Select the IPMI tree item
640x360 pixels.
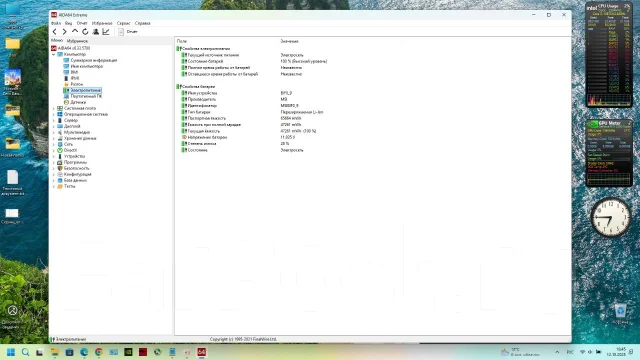[75, 78]
